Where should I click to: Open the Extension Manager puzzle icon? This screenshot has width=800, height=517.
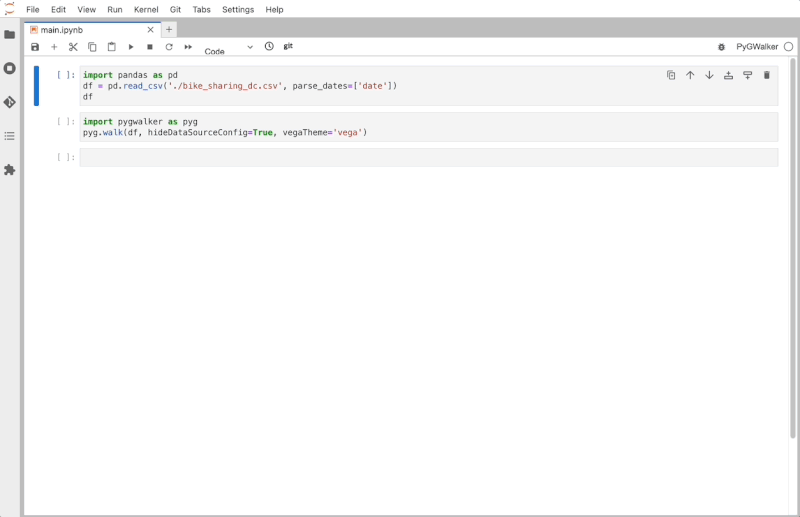[9, 170]
